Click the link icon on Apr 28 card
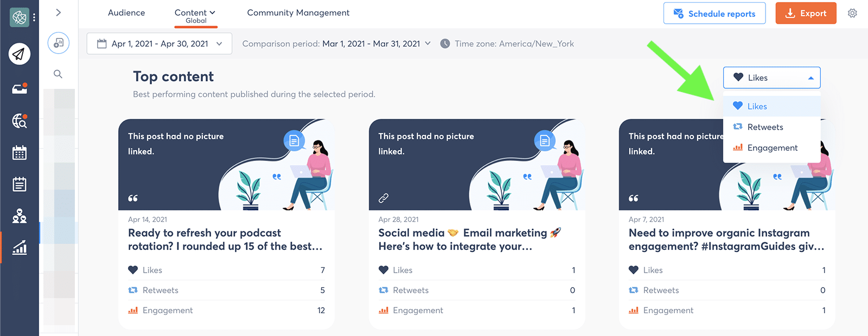The height and width of the screenshot is (336, 868). tap(384, 198)
